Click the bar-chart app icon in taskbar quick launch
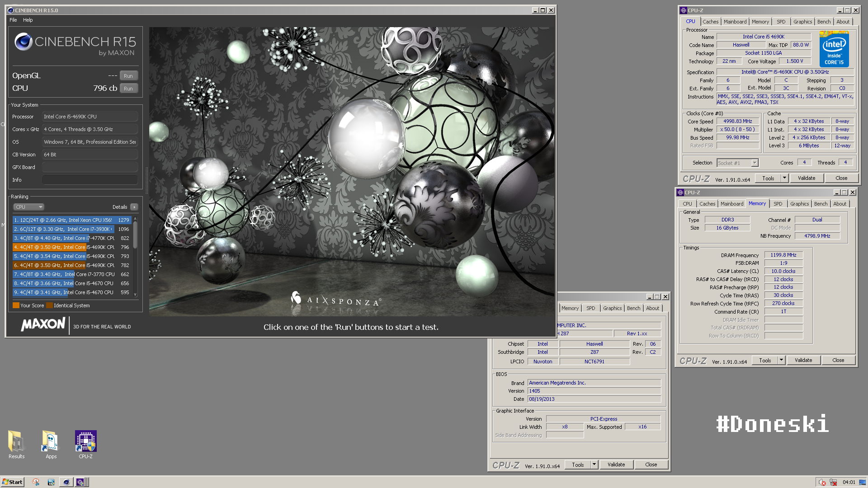Viewport: 868px width, 488px height. tap(51, 482)
